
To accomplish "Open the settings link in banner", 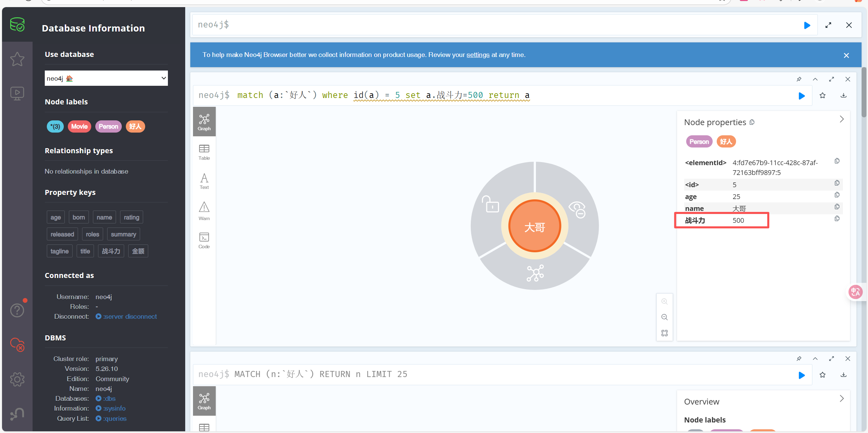I will coord(478,55).
